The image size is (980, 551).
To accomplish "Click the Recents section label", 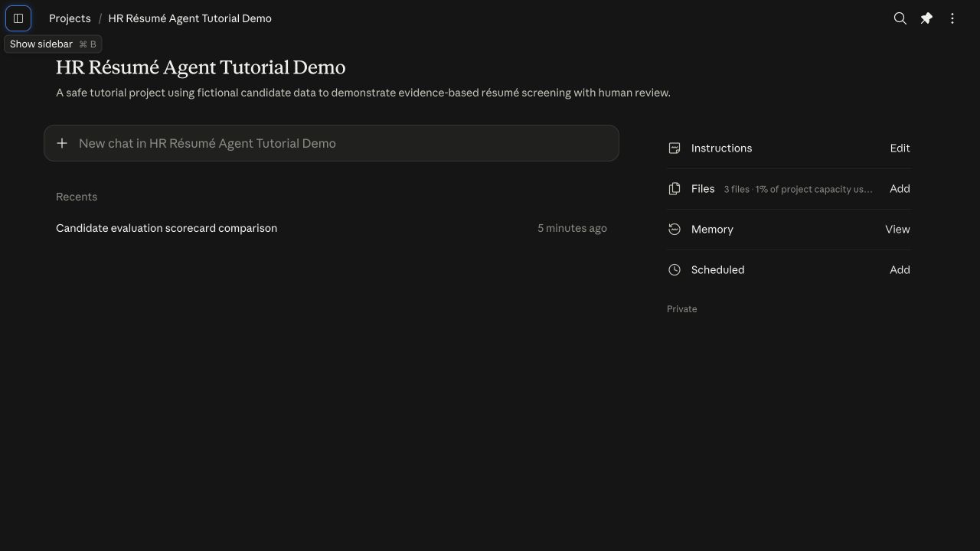I will 77,197.
